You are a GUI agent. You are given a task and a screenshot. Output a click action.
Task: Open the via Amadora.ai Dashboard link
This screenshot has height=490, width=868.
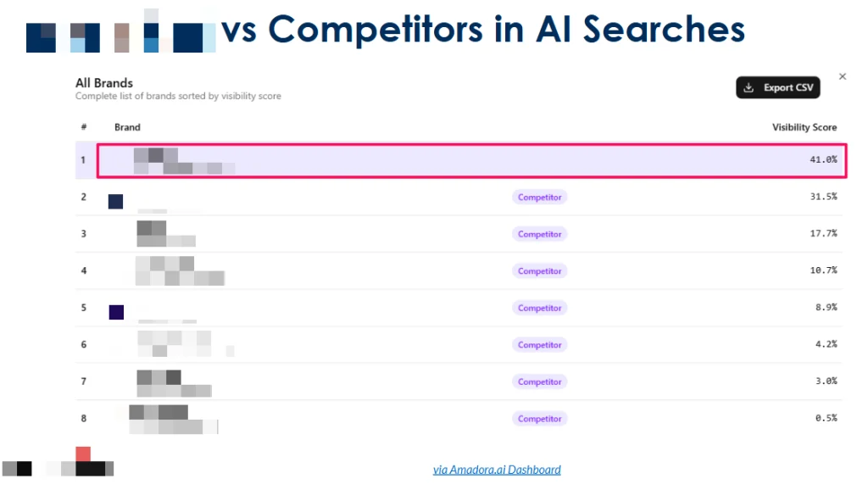point(497,470)
